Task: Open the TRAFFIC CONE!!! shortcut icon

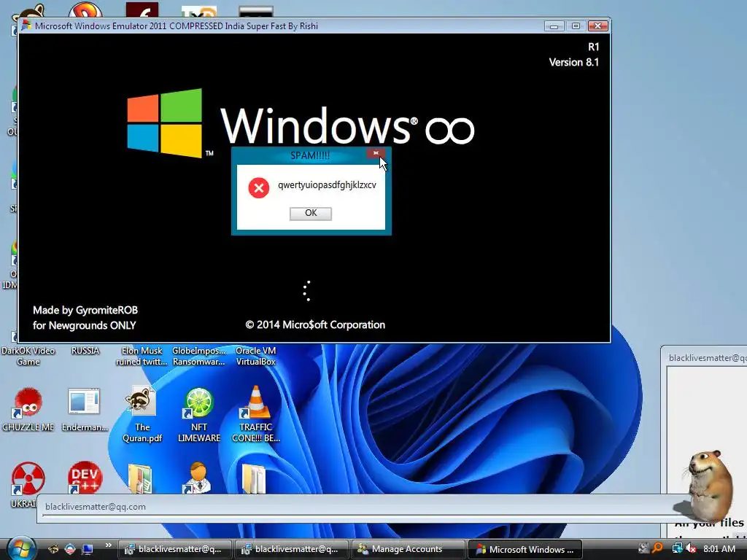Action: pos(256,402)
